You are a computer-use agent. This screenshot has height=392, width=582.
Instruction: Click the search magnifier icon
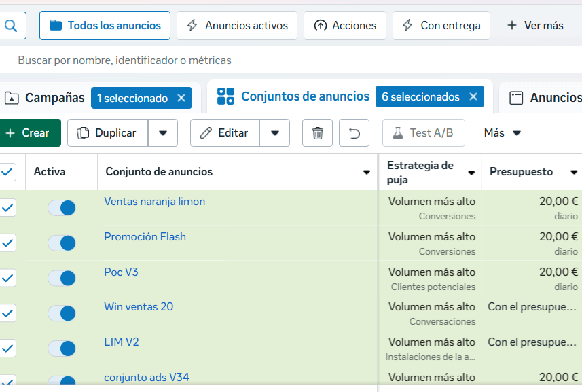[x=12, y=26]
